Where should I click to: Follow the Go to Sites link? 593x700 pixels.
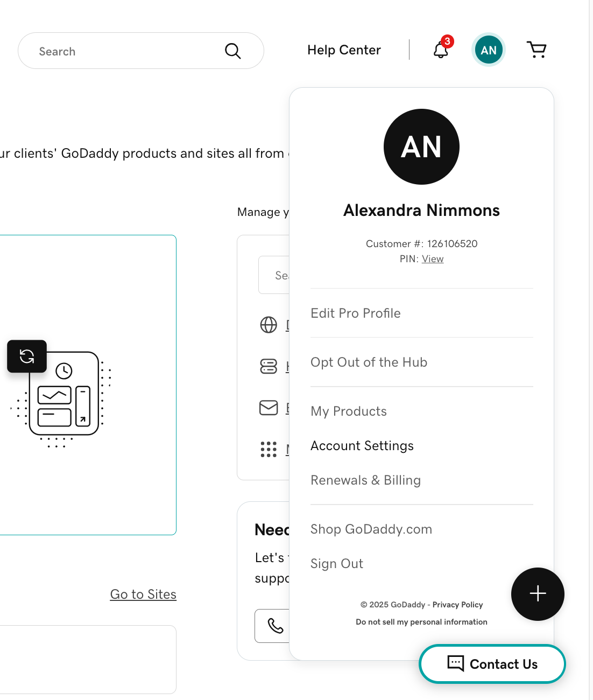pyautogui.click(x=143, y=594)
